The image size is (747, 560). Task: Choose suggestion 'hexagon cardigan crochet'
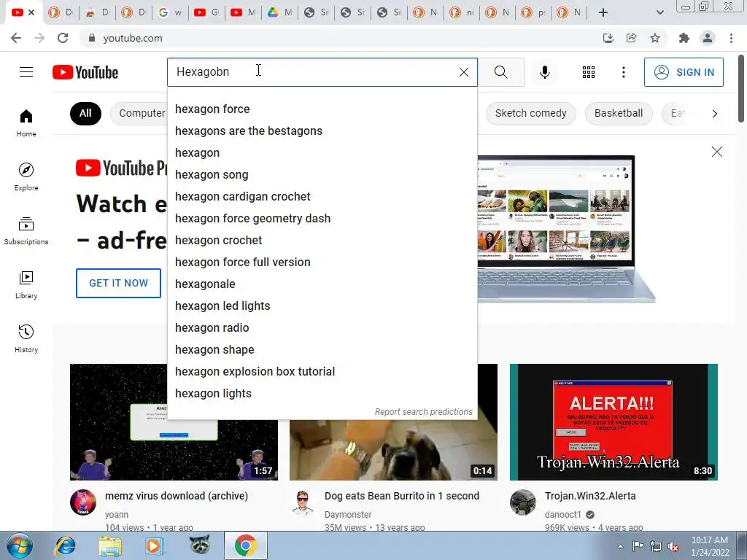click(322, 197)
